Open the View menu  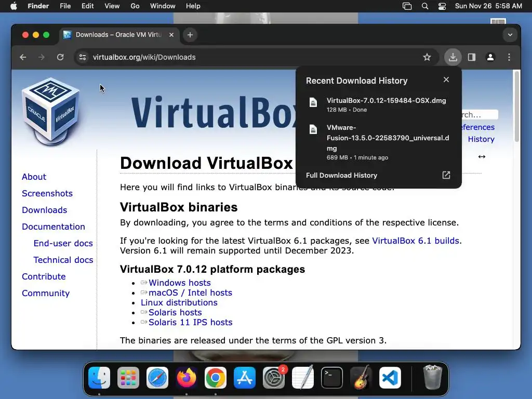pos(112,6)
